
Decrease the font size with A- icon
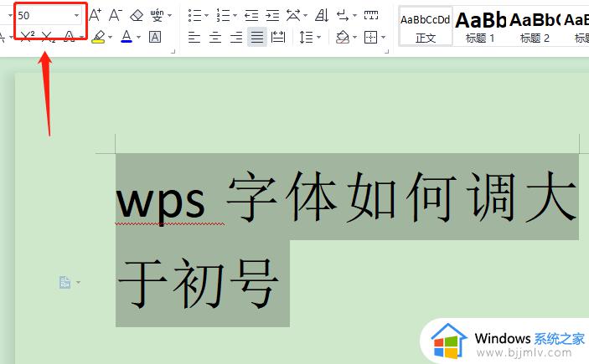tap(116, 15)
